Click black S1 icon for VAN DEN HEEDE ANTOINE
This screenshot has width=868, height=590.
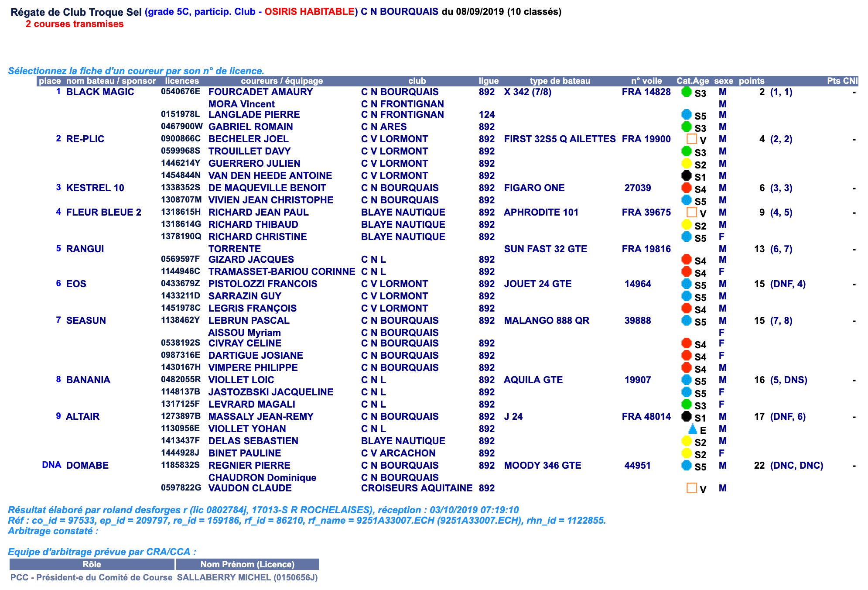pos(686,175)
